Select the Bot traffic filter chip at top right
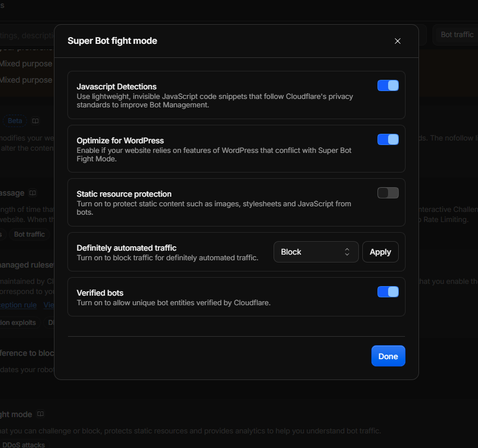The image size is (478, 448). 457,35
